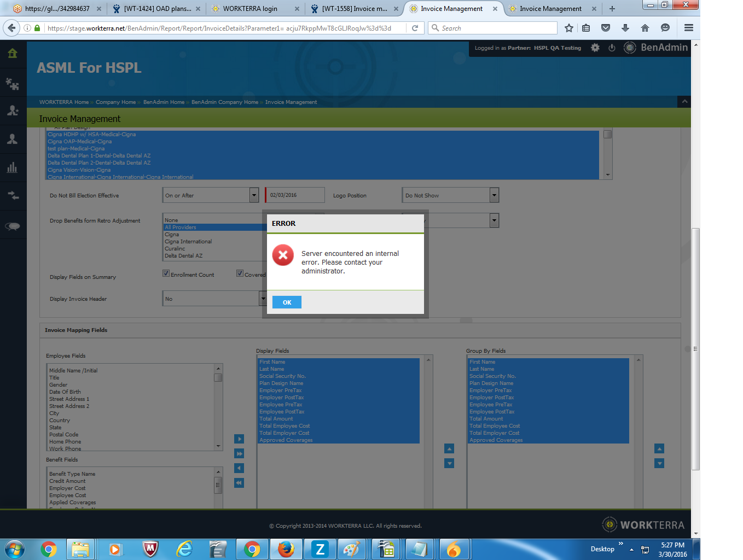Image resolution: width=743 pixels, height=560 pixels.
Task: Open the user-with-star icon in sidebar
Action: (x=13, y=110)
